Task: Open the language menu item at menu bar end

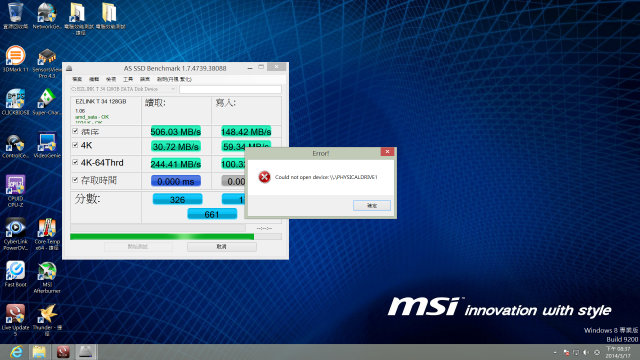Action: pyautogui.click(x=174, y=79)
